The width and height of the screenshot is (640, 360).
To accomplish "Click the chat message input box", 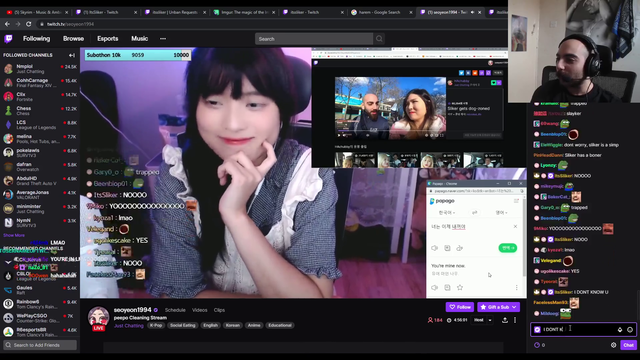I will pos(583,329).
